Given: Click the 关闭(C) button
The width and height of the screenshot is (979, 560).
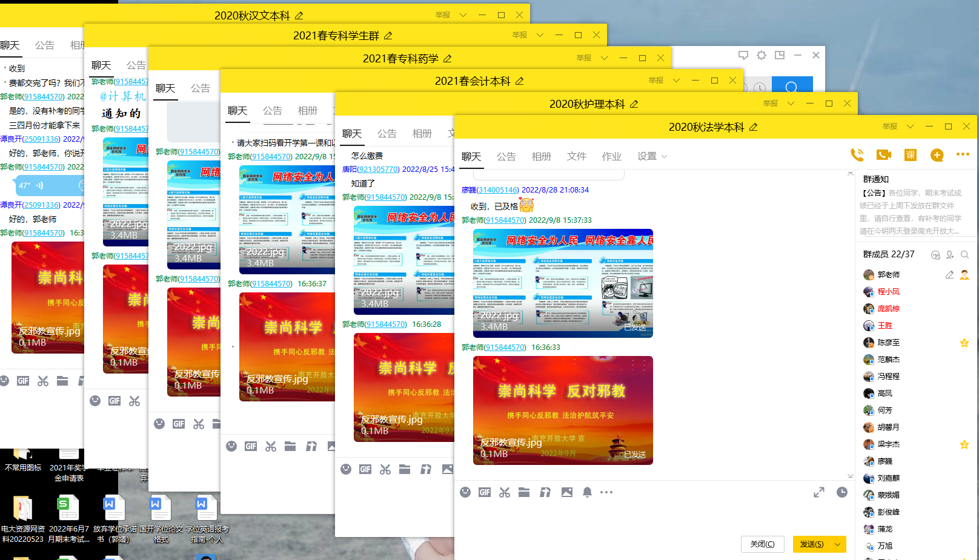Looking at the screenshot, I should pos(762,544).
